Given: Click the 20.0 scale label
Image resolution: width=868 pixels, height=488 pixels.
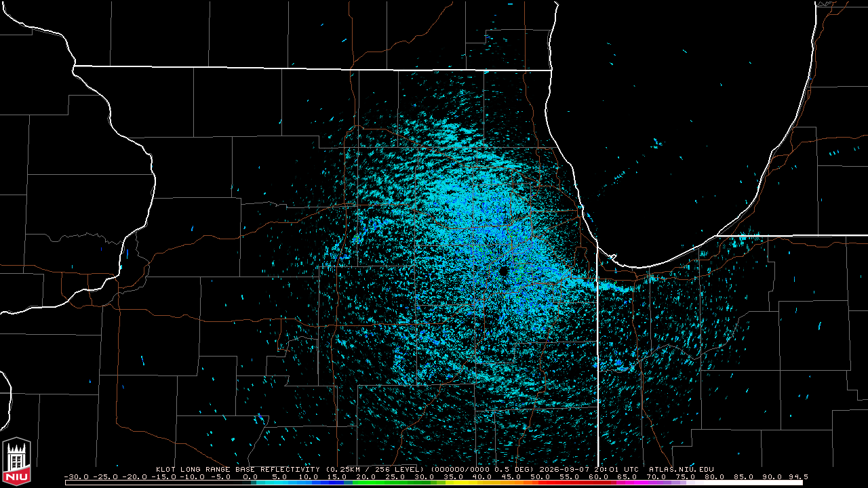Looking at the screenshot, I should (366, 476).
